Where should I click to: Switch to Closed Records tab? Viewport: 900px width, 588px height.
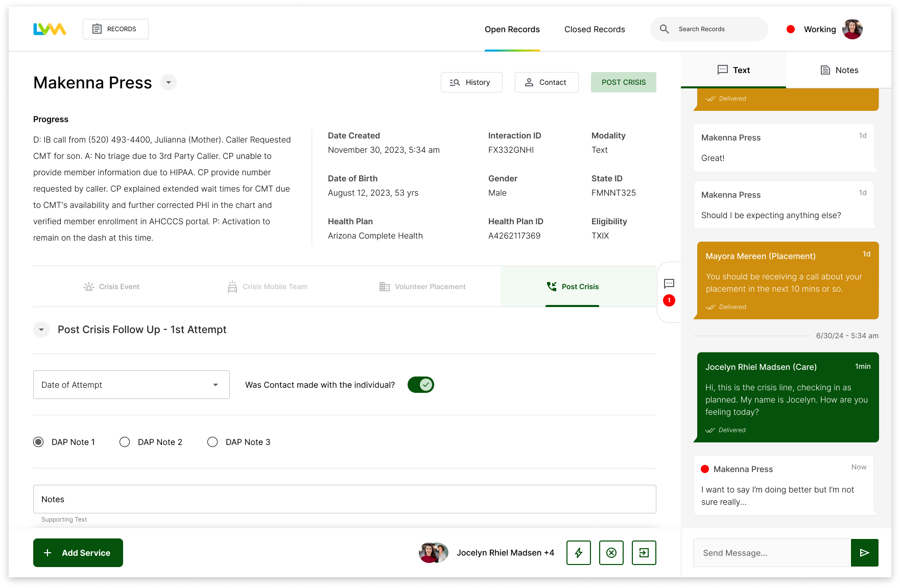pos(595,30)
